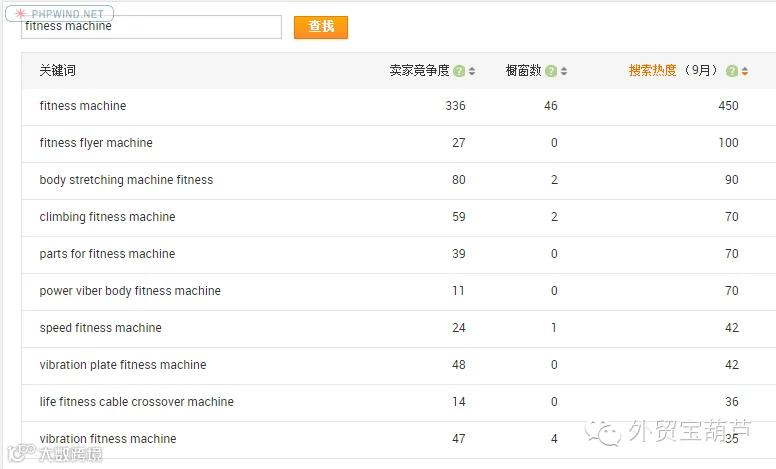Select keyword 'parts for fitness machine'

[107, 254]
